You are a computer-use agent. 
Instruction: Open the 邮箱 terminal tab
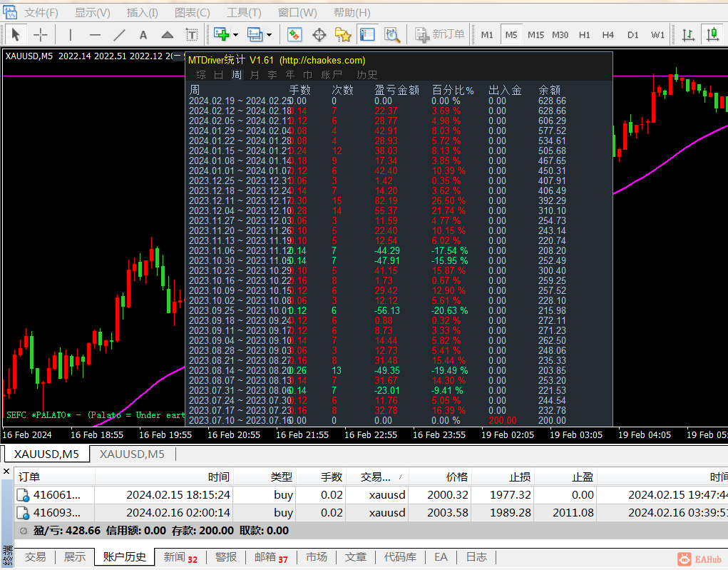pyautogui.click(x=271, y=557)
